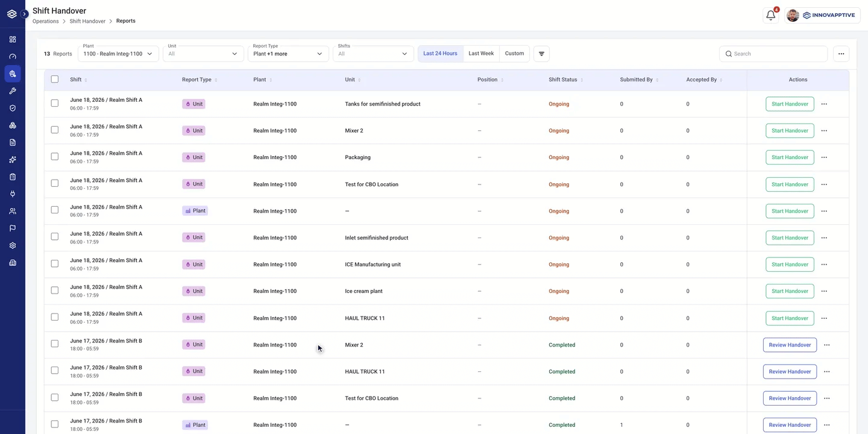The image size is (868, 434).
Task: Tick the select-all checkbox in table header
Action: 55,80
